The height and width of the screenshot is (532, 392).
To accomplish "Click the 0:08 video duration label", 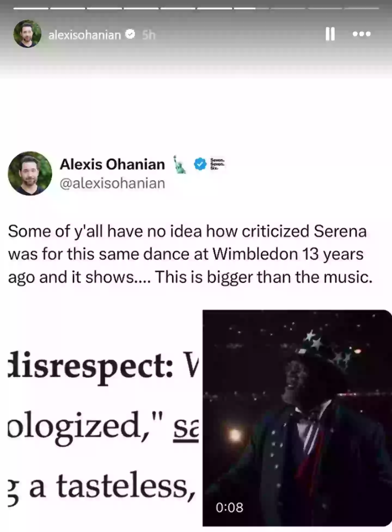I will 229,507.
